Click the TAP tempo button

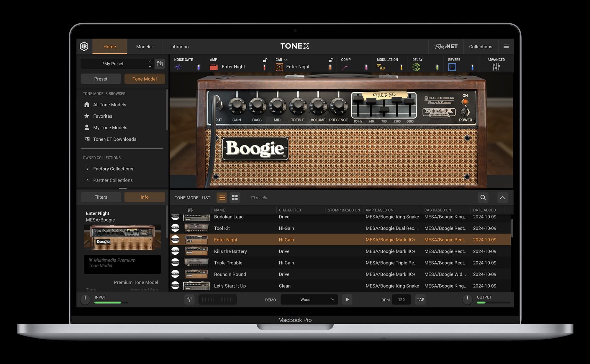point(420,299)
